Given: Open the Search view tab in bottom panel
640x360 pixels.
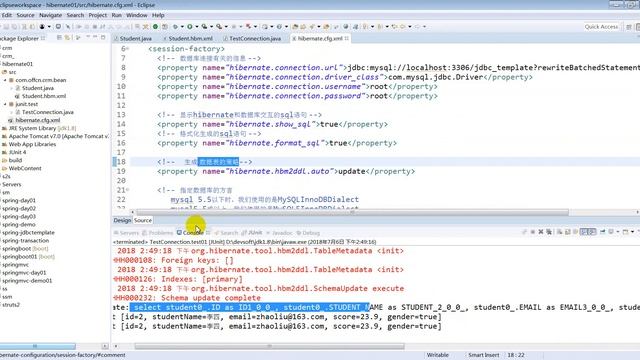Looking at the screenshot, I should point(226,233).
